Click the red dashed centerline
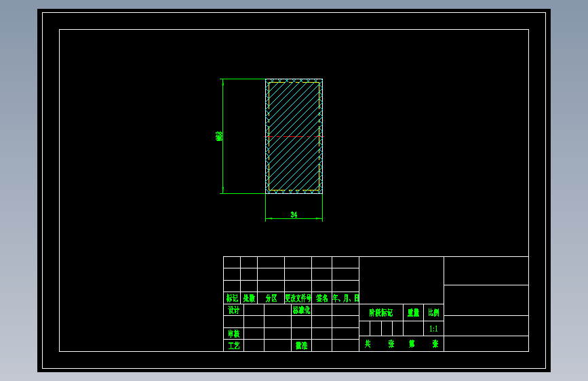Screen dimensions: 588x381 click(x=294, y=137)
